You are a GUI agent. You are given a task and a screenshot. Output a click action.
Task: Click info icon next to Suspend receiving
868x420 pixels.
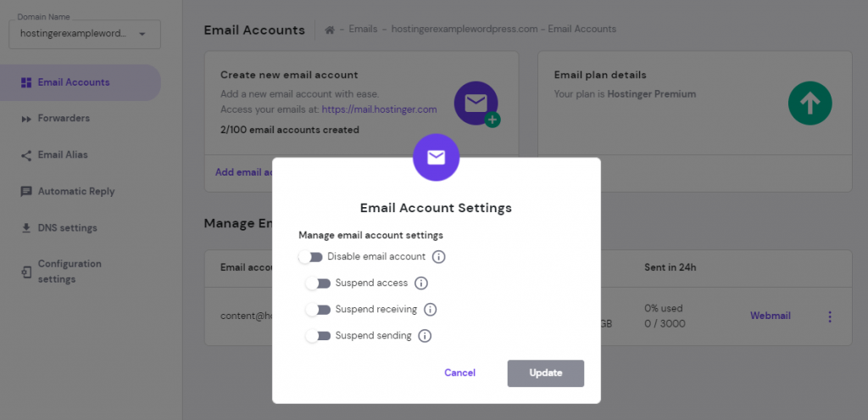click(431, 310)
